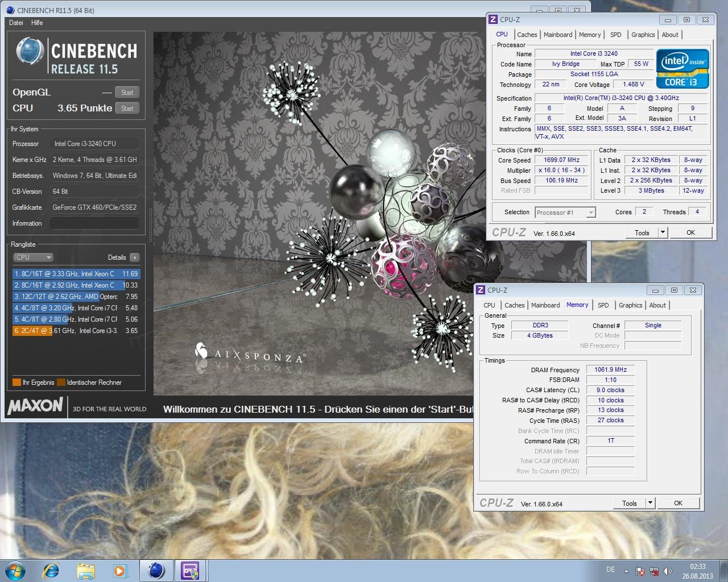The image size is (728, 582).
Task: Open About tab in lower CPU-Z window
Action: coord(657,305)
